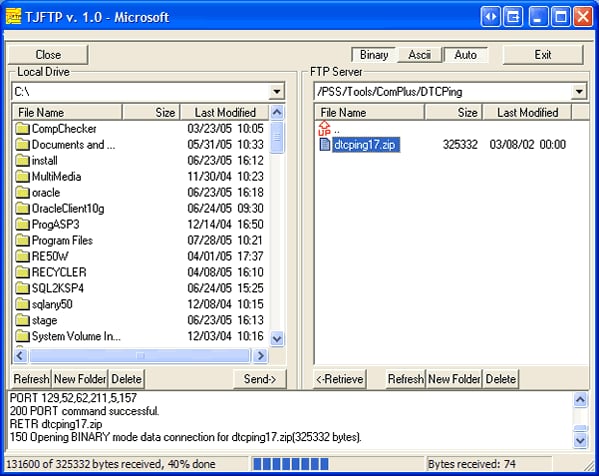Click the Send-> button
The height and width of the screenshot is (476, 599).
click(260, 379)
